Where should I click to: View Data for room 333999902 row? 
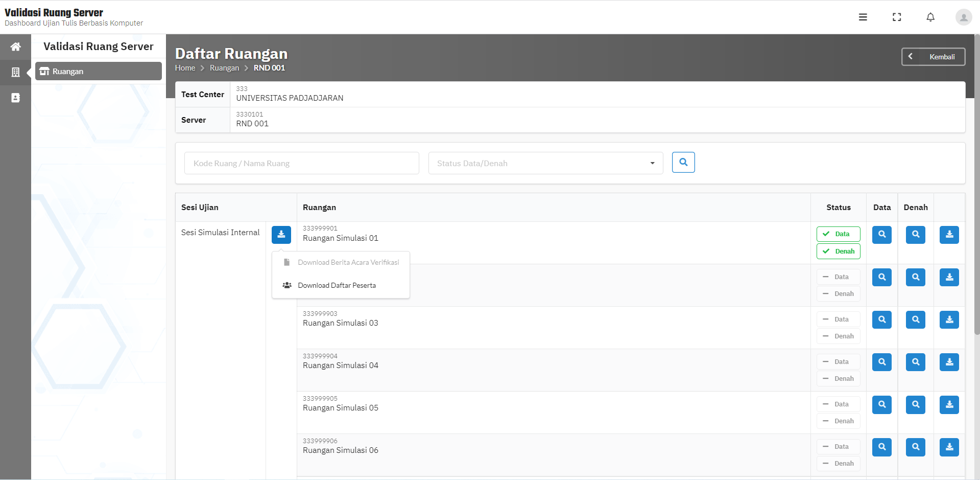[x=881, y=277]
